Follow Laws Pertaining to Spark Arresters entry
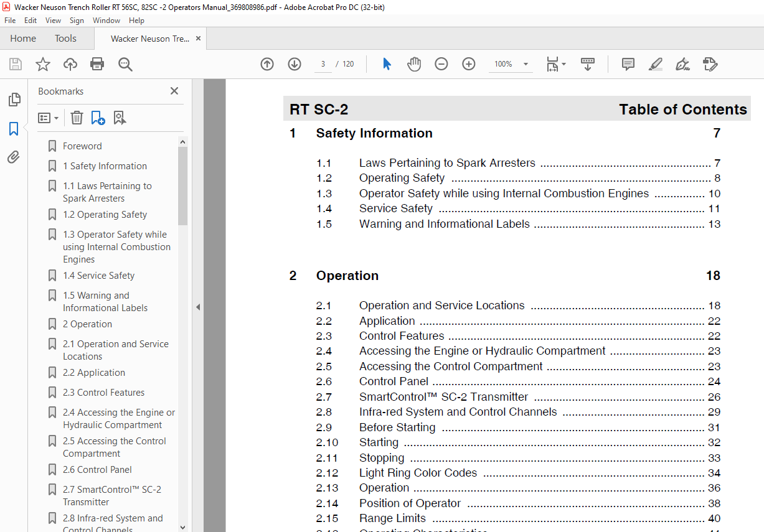The width and height of the screenshot is (764, 532). pyautogui.click(x=447, y=163)
